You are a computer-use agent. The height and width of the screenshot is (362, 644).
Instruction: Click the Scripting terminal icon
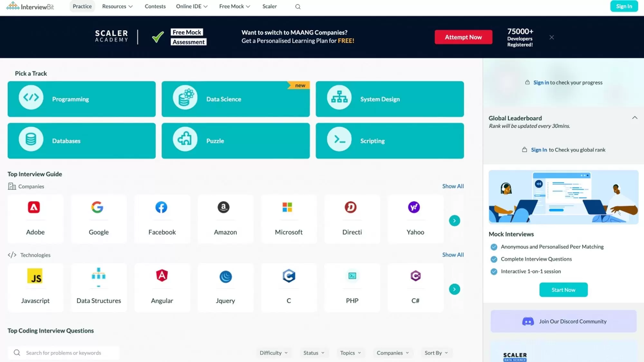(339, 139)
